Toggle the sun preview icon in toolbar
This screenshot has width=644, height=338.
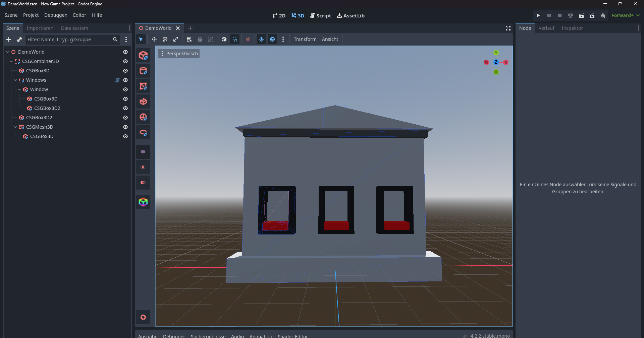point(262,39)
